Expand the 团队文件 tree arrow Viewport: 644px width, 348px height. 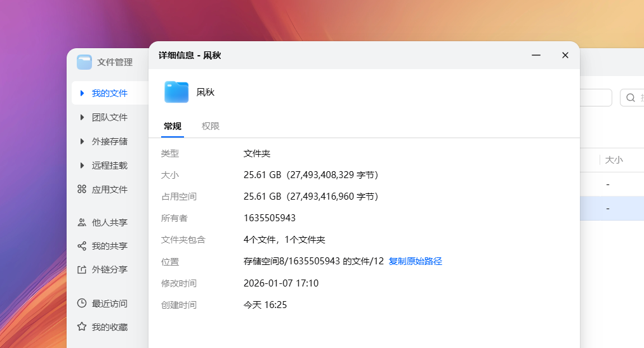tap(82, 117)
